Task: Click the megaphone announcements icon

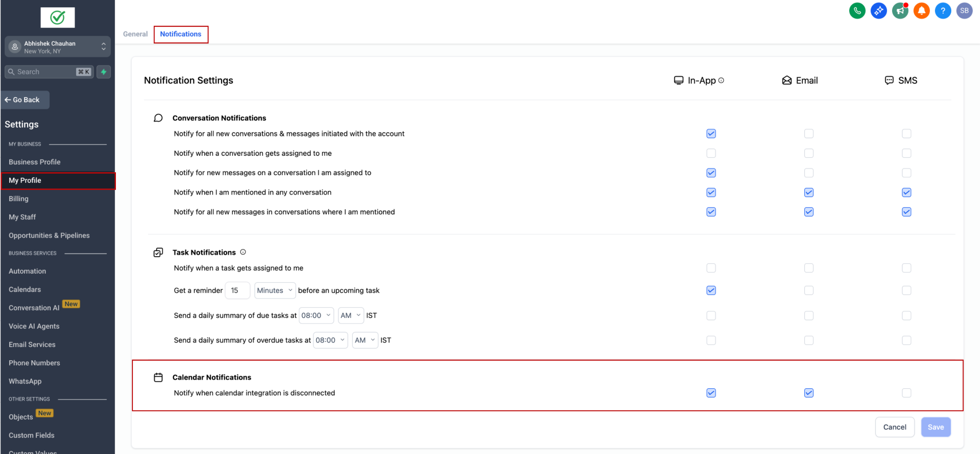Action: [900, 11]
